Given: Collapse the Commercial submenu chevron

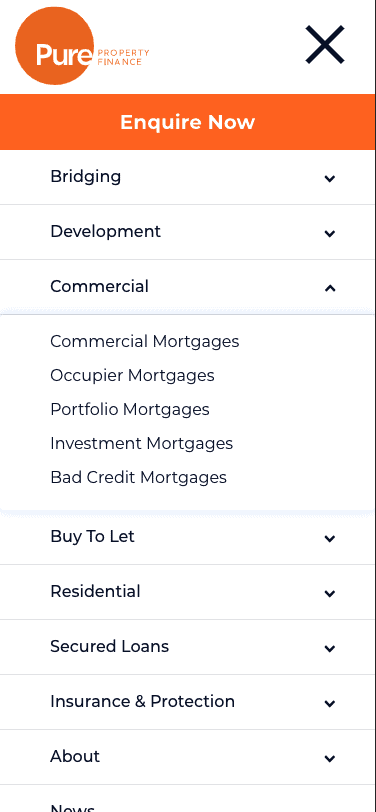Looking at the screenshot, I should (330, 288).
